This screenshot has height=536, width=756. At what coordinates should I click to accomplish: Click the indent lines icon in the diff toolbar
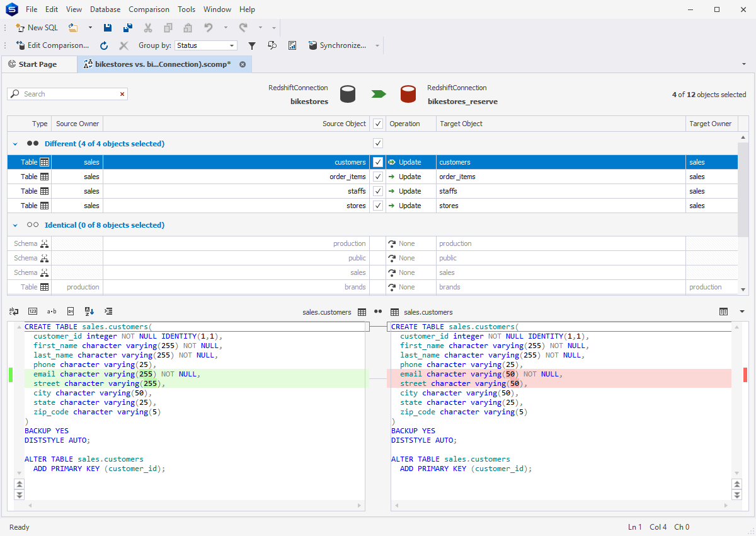108,312
